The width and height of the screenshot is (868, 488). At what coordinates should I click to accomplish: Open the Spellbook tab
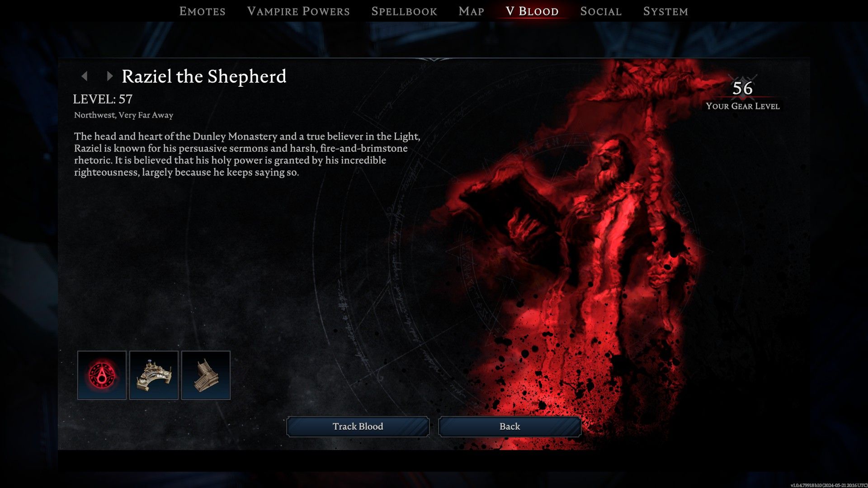403,11
